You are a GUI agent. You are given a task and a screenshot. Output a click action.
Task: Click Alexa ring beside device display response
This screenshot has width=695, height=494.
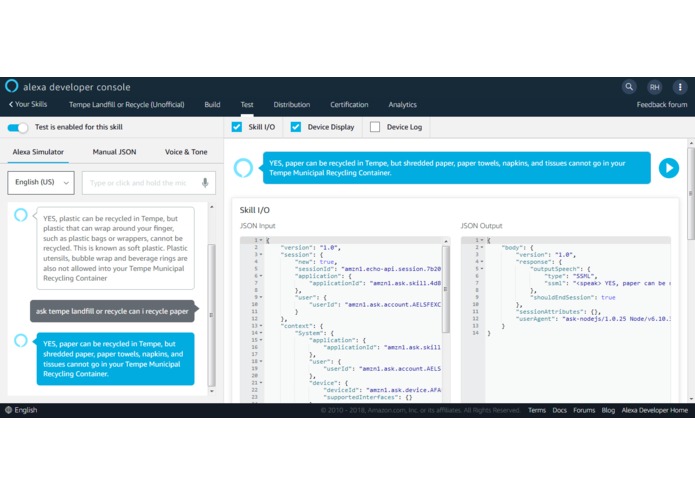[243, 168]
